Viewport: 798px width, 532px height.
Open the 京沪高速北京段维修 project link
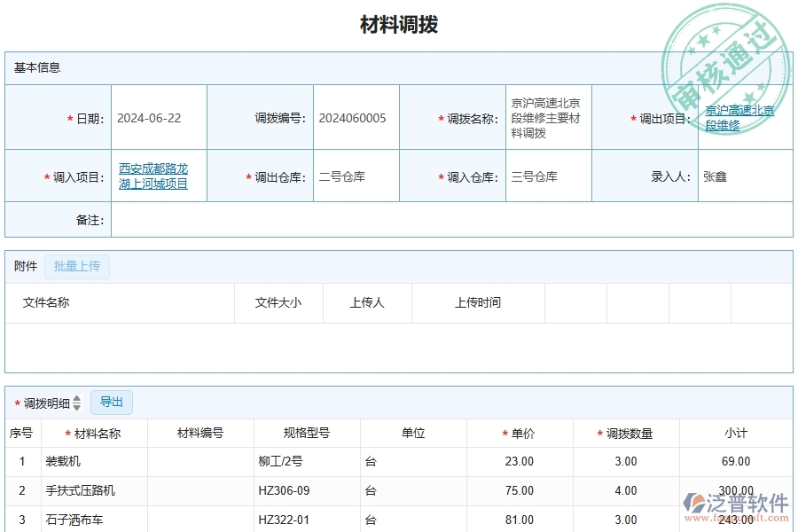(739, 116)
